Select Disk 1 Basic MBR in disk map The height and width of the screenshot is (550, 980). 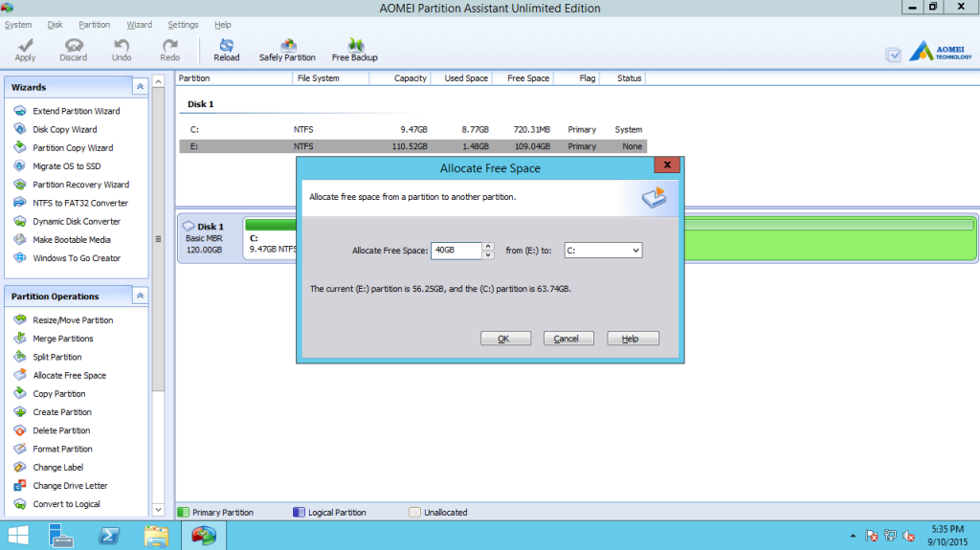(210, 237)
